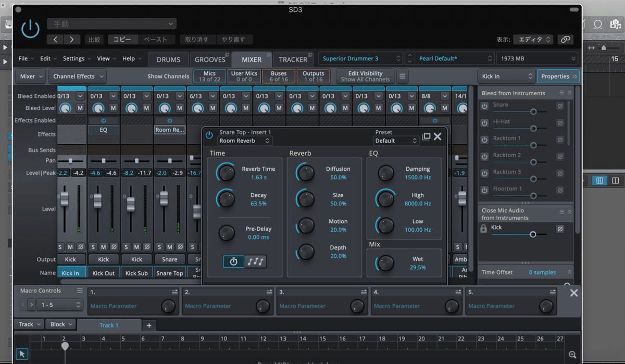The height and width of the screenshot is (364, 625).
Task: Open the Channel Effects dropdown
Action: 78,77
